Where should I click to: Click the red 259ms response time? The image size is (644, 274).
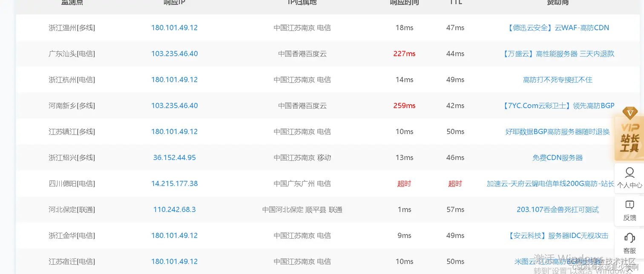(x=404, y=106)
